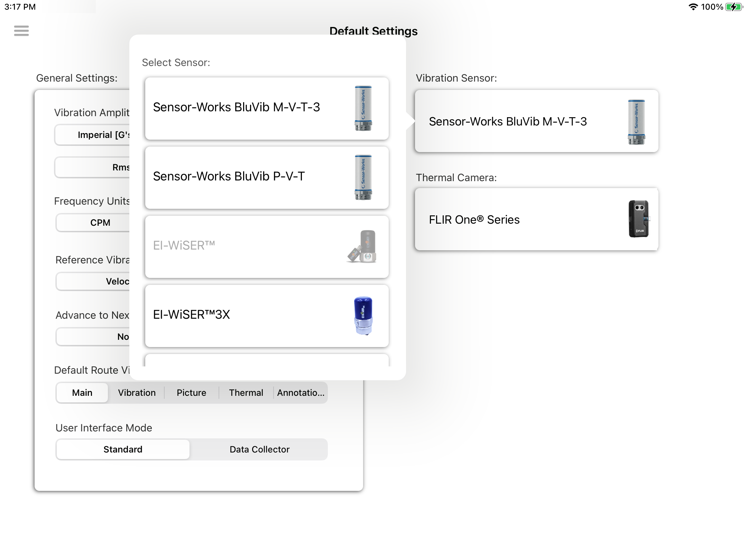Tap the Default Settings title
Screen dimensions: 747x560
tap(373, 31)
